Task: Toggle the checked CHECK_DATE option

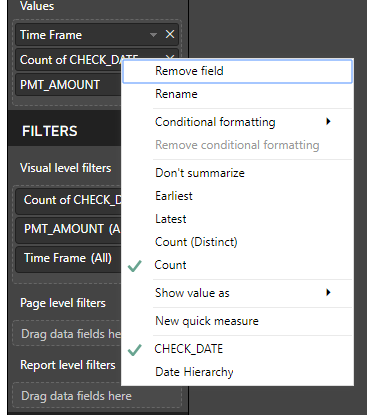Action: coord(237,349)
